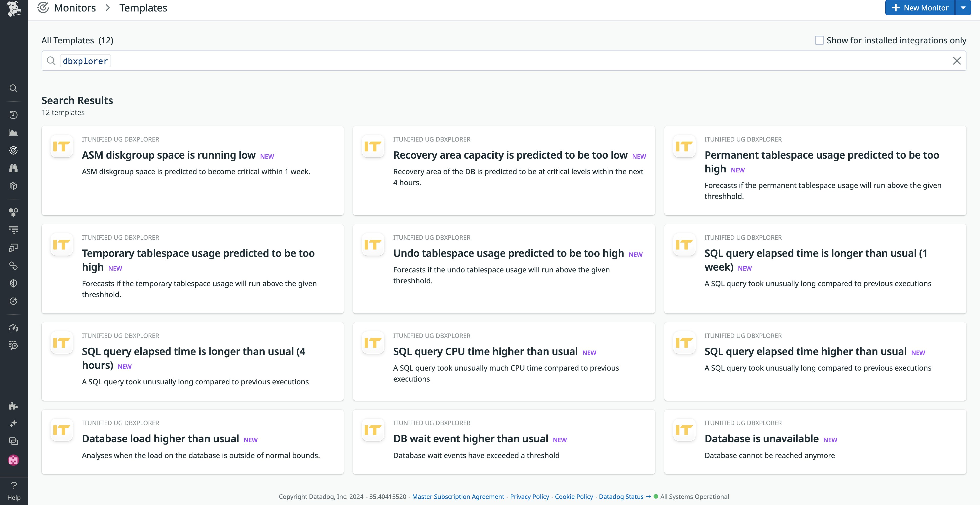Open the Infrastructure hexagons sidebar icon
The width and height of the screenshot is (980, 505).
[13, 212]
